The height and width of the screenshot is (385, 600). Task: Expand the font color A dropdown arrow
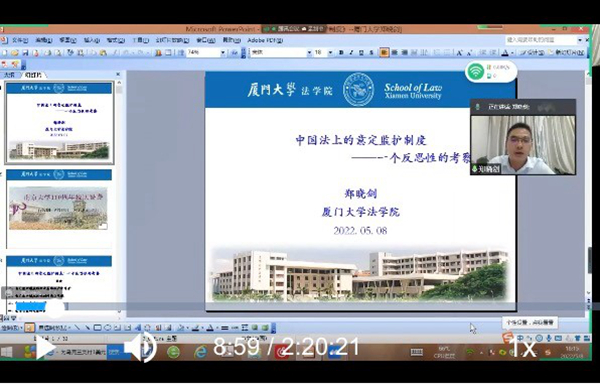pos(512,53)
